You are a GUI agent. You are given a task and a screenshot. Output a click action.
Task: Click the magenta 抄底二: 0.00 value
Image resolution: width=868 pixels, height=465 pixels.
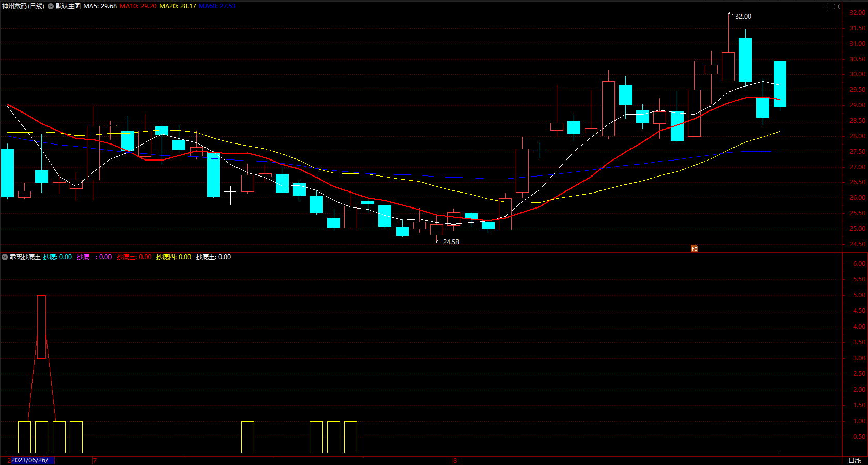pos(94,257)
